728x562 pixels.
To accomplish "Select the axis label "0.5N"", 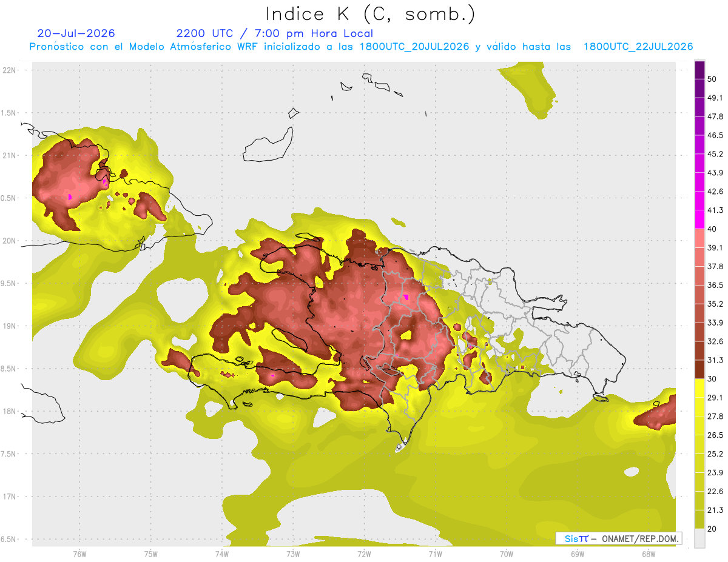I will click(9, 198).
